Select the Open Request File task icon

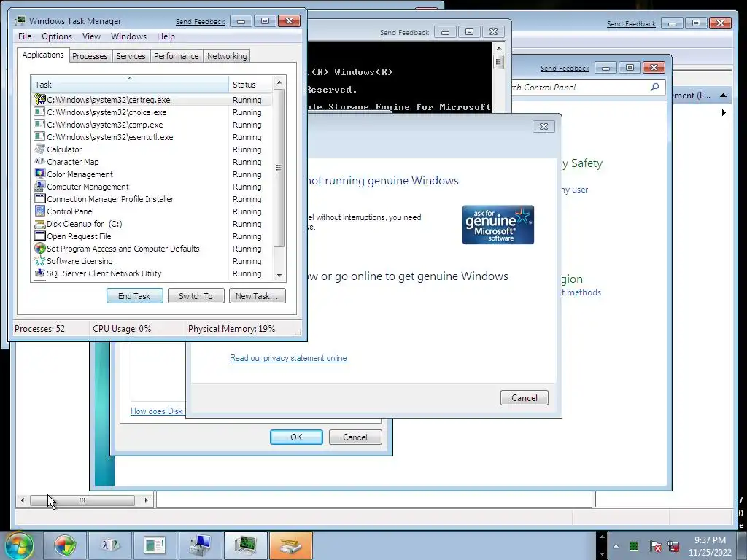(x=40, y=236)
